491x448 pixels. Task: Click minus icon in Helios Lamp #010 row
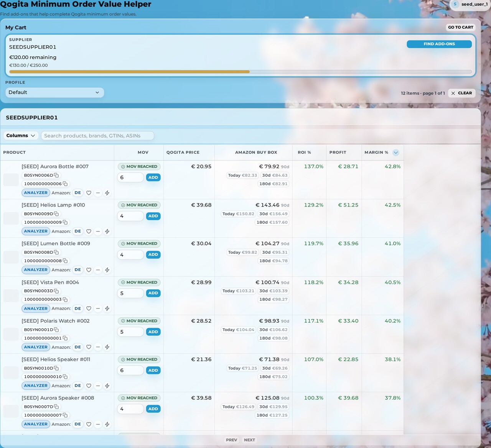(x=98, y=231)
